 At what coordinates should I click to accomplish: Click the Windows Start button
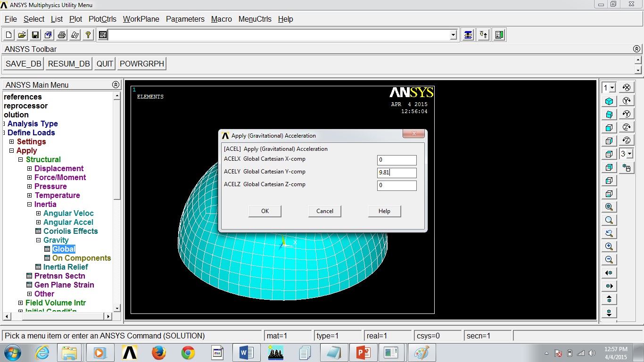pyautogui.click(x=12, y=353)
